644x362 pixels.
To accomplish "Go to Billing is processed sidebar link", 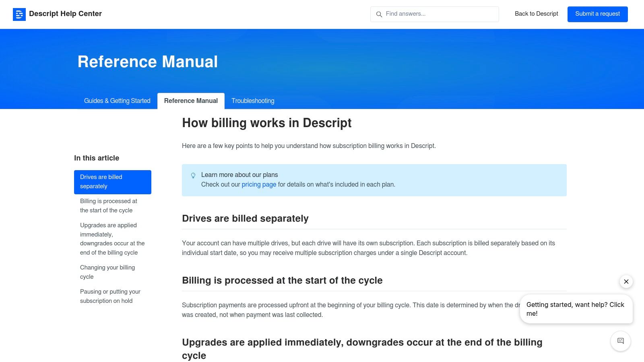I will (109, 206).
